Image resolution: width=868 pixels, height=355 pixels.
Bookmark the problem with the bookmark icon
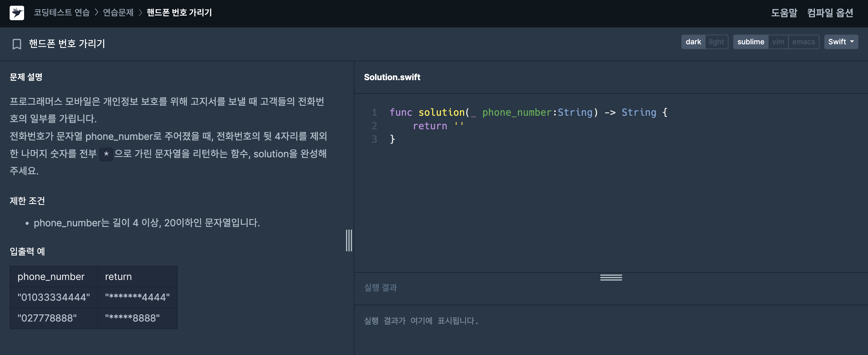pyautogui.click(x=17, y=44)
